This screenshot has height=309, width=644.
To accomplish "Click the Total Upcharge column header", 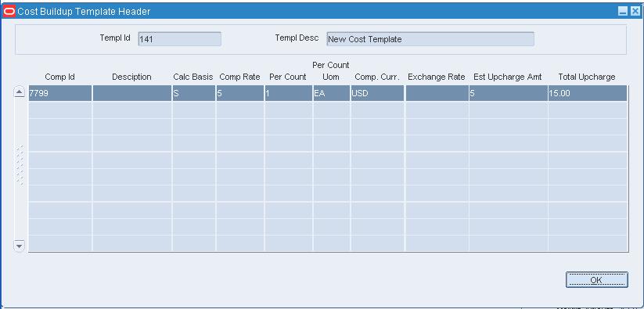I will tap(587, 77).
